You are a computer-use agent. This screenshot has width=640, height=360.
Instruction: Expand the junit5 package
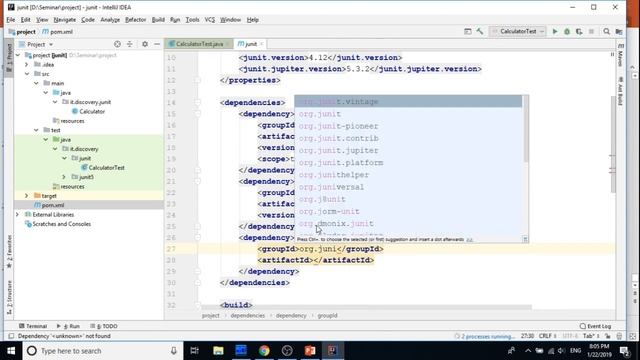(64, 177)
